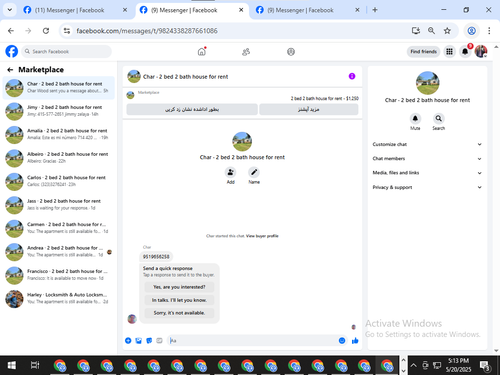Click the install app icon in address bar

tap(416, 31)
